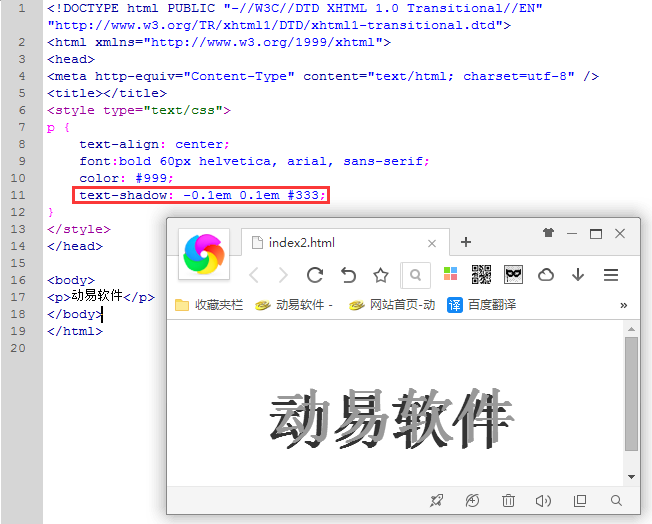Open the downloads arrow icon
The width and height of the screenshot is (652, 524).
(x=578, y=275)
